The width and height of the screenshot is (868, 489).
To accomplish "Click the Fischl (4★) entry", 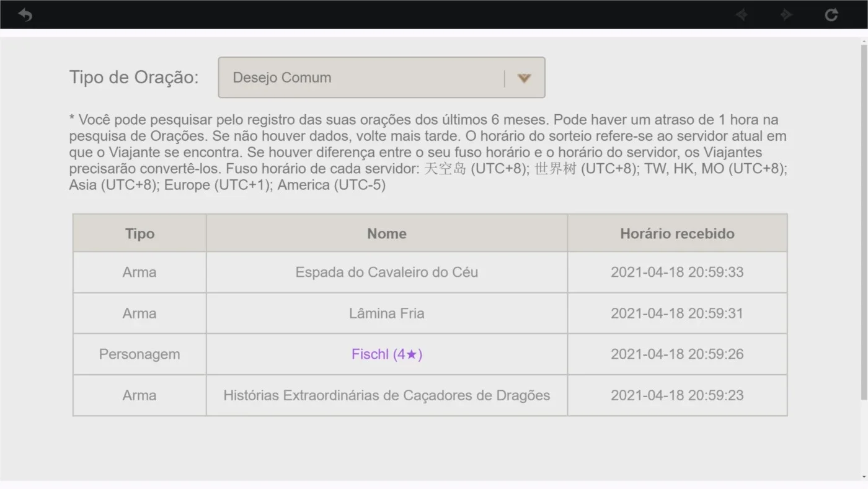I will (x=387, y=354).
